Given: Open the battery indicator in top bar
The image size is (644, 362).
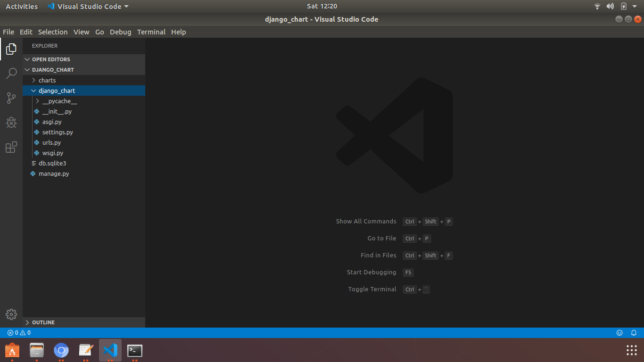Looking at the screenshot, I should [x=624, y=7].
